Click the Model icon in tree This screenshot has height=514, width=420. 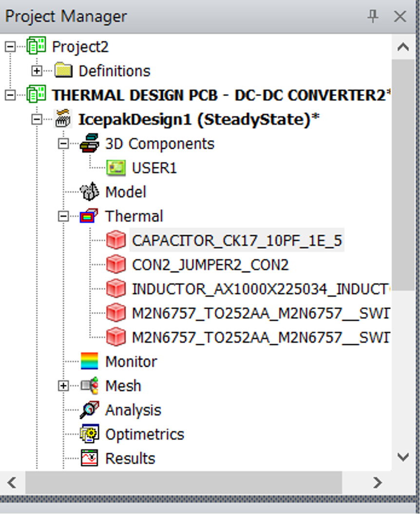point(89,192)
